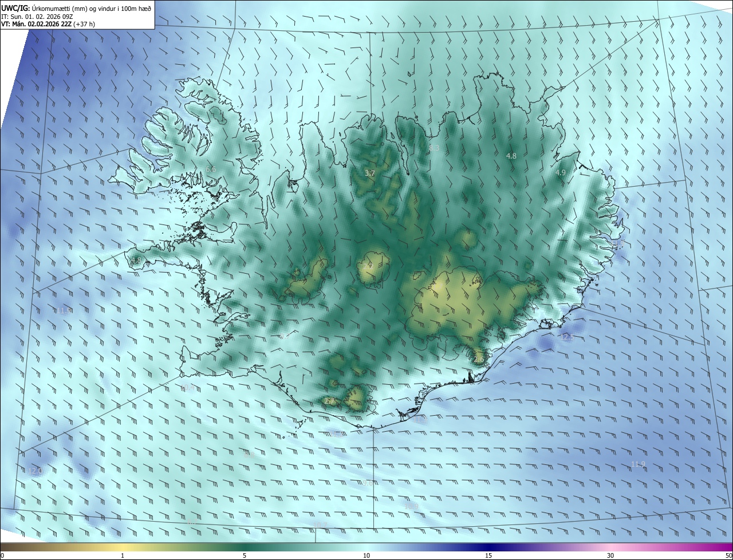Click the '0' tick on the color scale

pos(2,555)
